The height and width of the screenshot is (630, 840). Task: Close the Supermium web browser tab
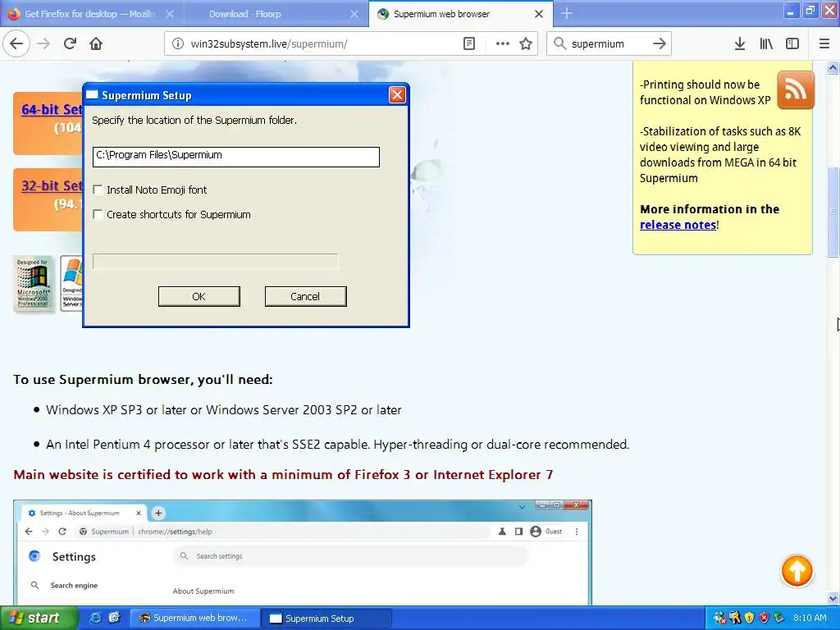(x=539, y=14)
